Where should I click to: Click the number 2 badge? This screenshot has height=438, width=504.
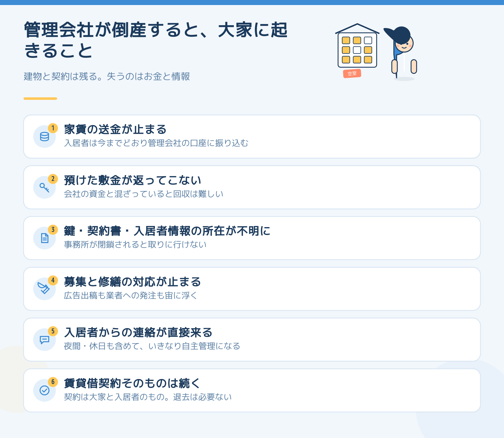53,179
